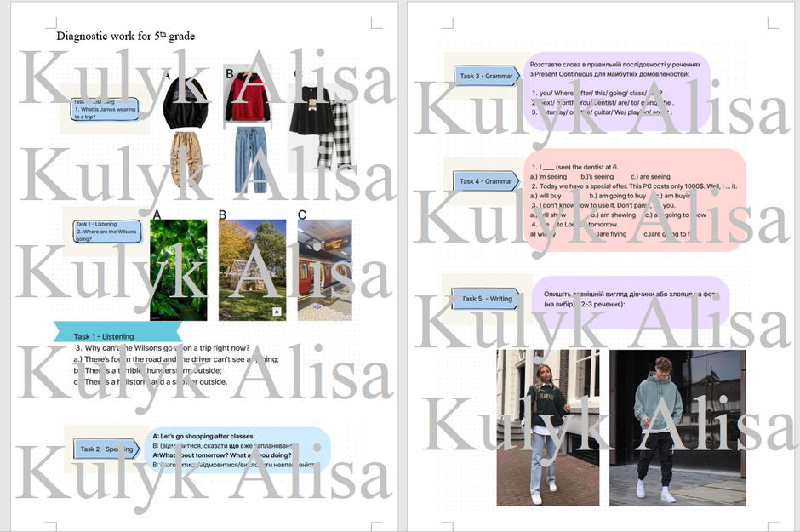The width and height of the screenshot is (800, 532).
Task: Click the letter "B" above the park photo
Action: 222,215
